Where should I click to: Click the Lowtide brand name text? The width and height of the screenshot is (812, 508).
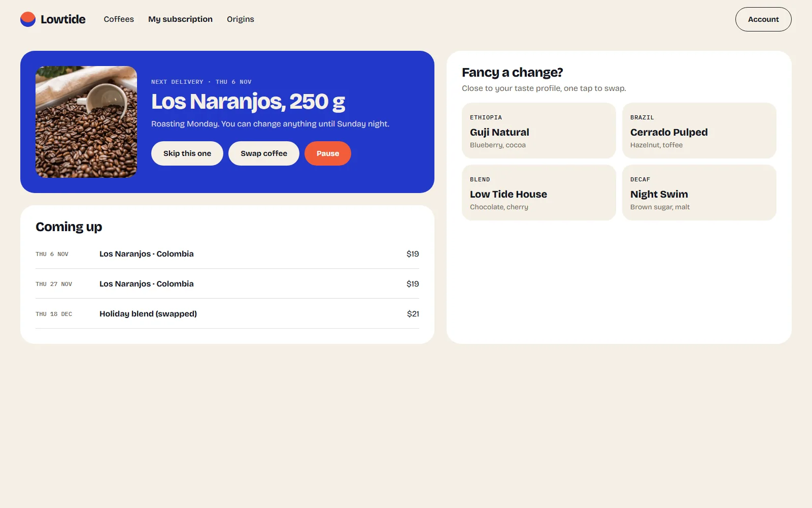[x=63, y=19]
